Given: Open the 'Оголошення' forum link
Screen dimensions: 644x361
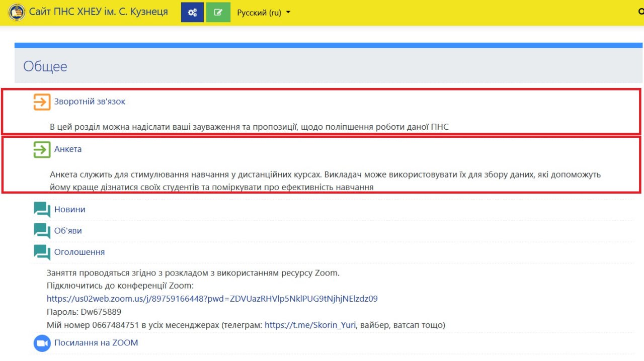Looking at the screenshot, I should pyautogui.click(x=79, y=252).
